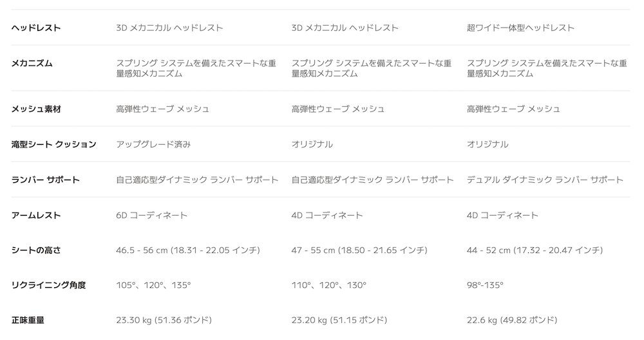The width and height of the screenshot is (644, 340).
Task: Click the メッシュ素材 row label
Action: point(36,109)
